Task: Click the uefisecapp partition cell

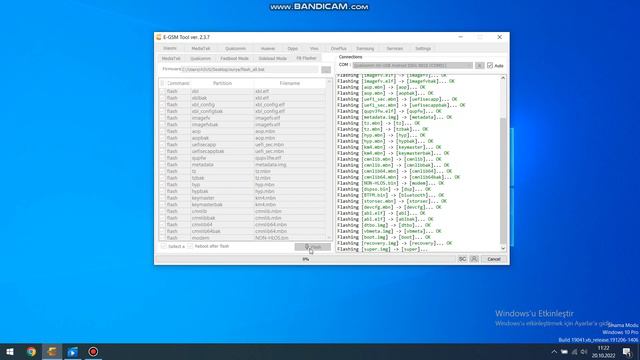Action: click(x=204, y=145)
